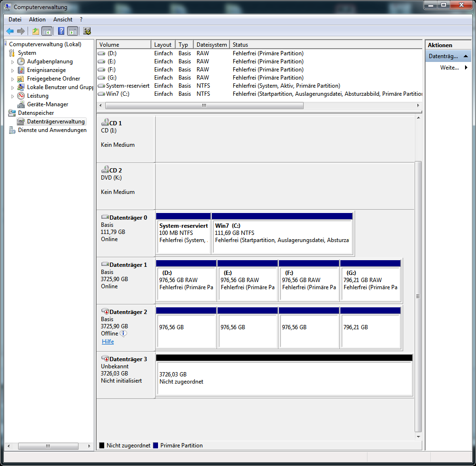This screenshot has width=476, height=466.
Task: Click the Dienste und Anwendungen icon
Action: coord(12,130)
